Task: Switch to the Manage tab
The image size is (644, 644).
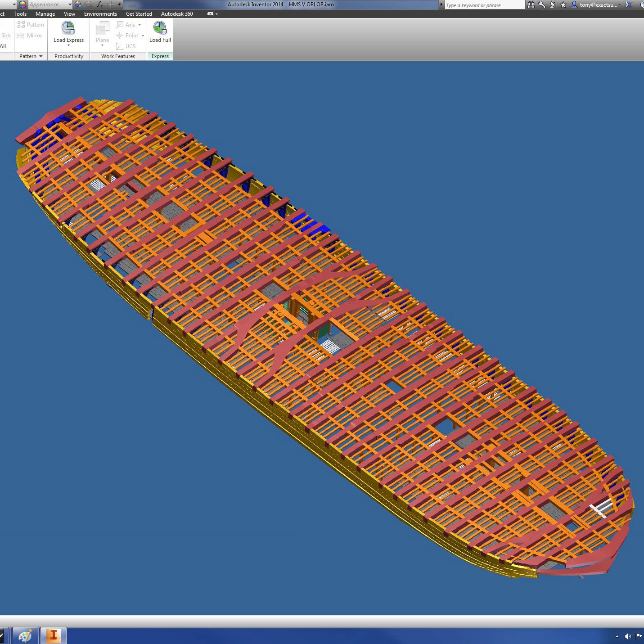Action: [x=45, y=14]
